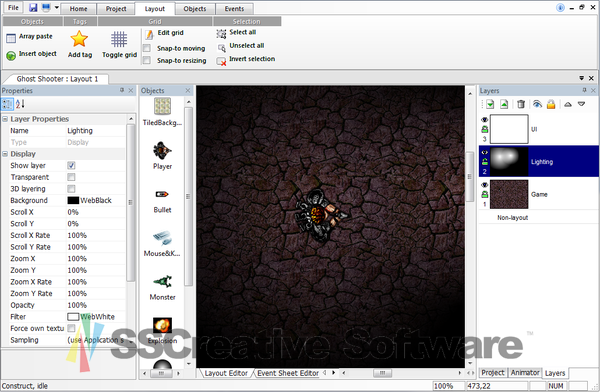Select the Bullet object icon
This screenshot has width=600, height=392.
tap(162, 194)
